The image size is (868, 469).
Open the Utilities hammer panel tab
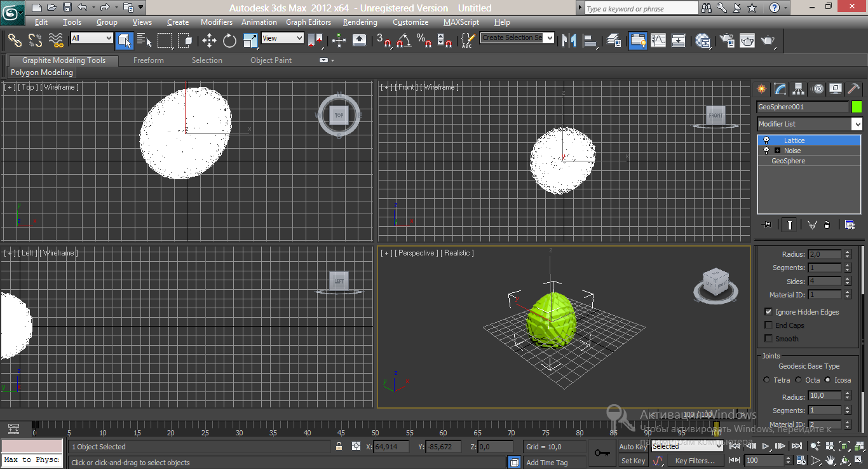point(853,89)
